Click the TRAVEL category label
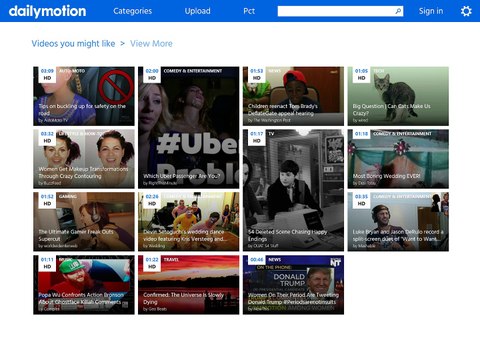Viewport: 480px width, 360px height. pos(171,260)
